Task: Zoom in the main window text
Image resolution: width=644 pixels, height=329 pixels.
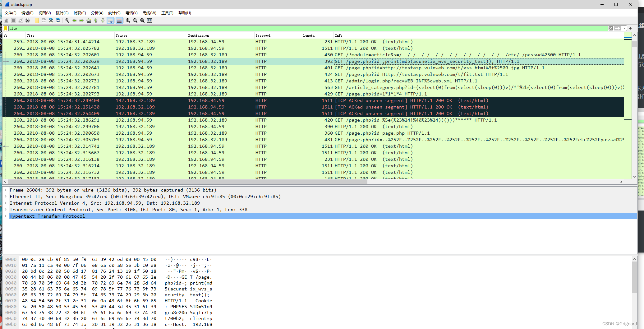Action: click(128, 21)
